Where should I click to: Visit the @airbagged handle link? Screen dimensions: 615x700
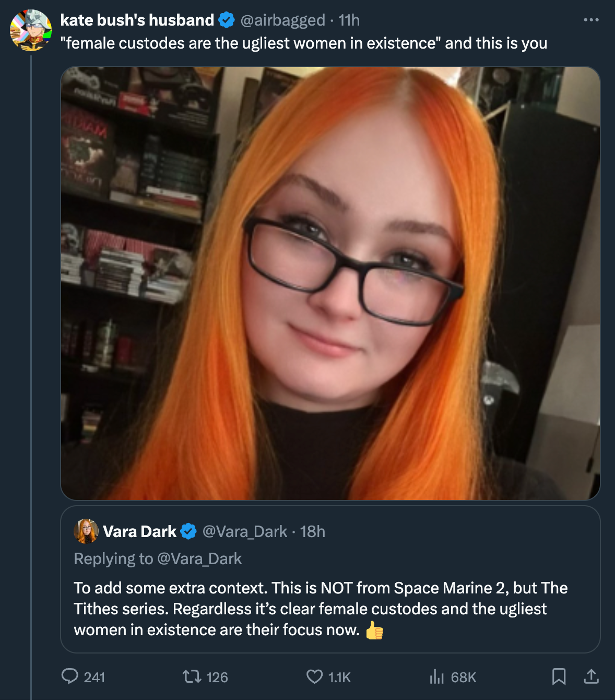pos(282,20)
